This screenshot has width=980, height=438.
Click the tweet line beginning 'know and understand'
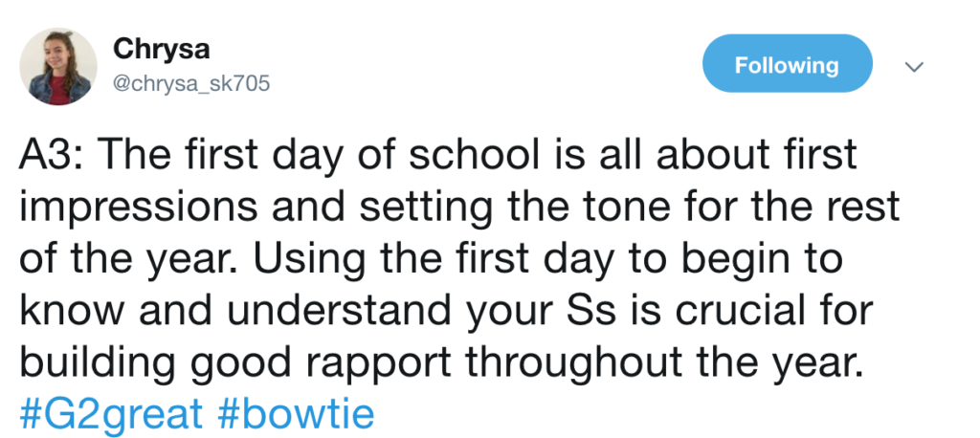click(446, 311)
